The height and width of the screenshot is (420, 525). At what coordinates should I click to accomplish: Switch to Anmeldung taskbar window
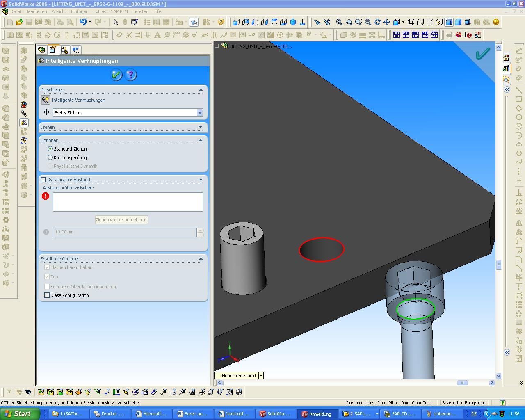316,414
